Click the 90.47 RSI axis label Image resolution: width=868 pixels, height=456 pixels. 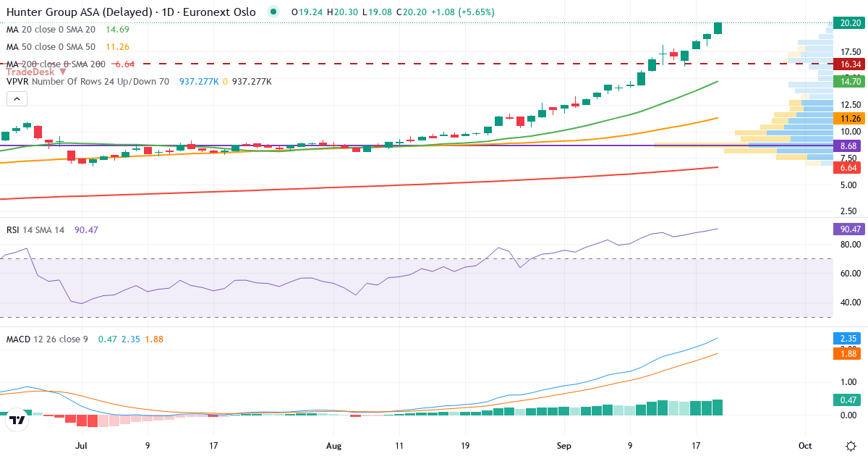pyautogui.click(x=849, y=229)
